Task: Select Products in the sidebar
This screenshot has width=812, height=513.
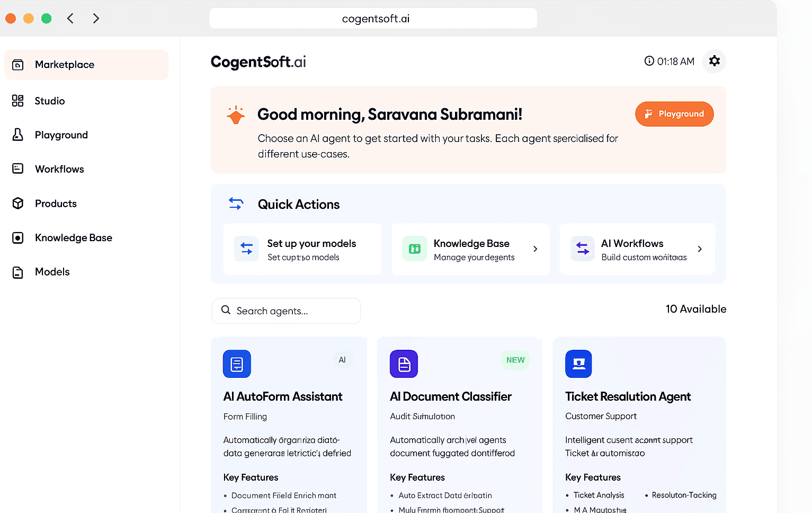Action: pyautogui.click(x=56, y=204)
